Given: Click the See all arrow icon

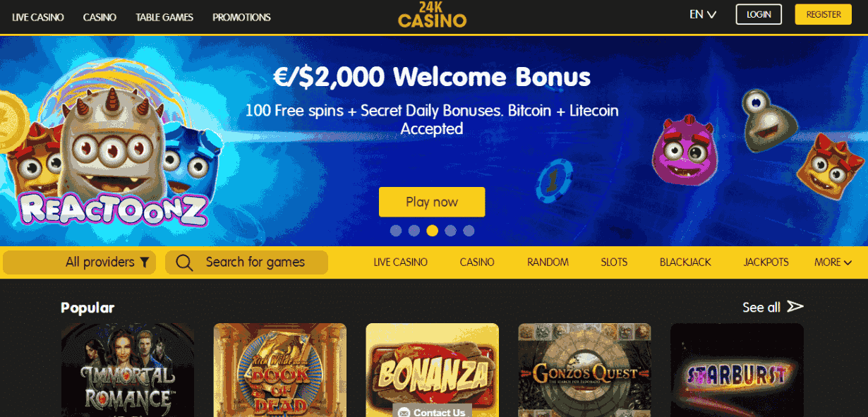Looking at the screenshot, I should (x=795, y=306).
